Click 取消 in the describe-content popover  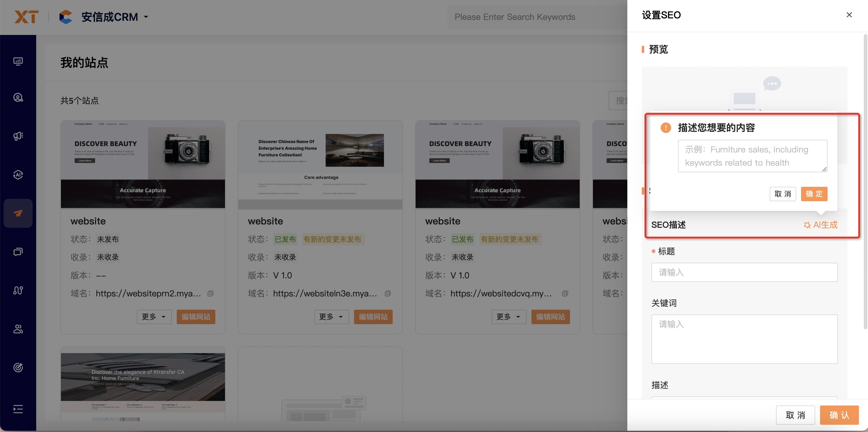coord(782,194)
